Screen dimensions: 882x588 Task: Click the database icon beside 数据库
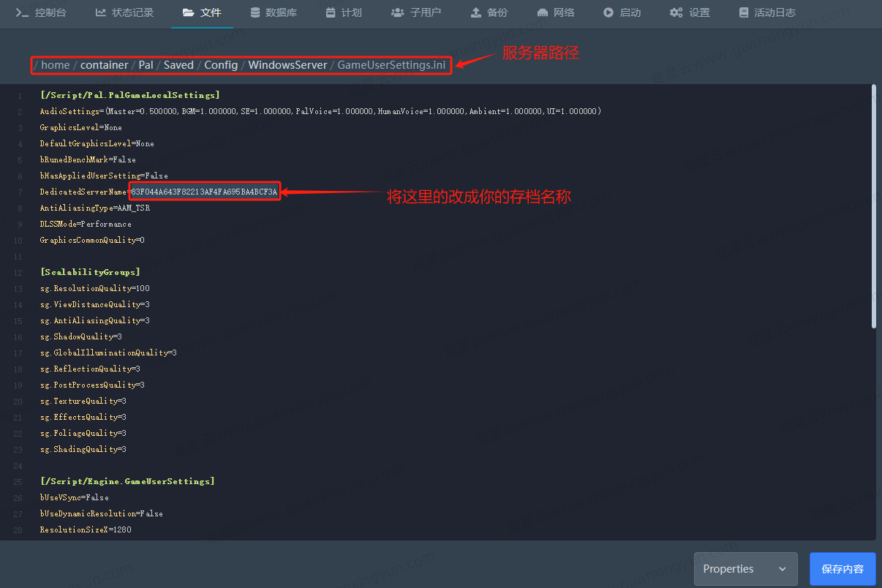click(x=255, y=12)
